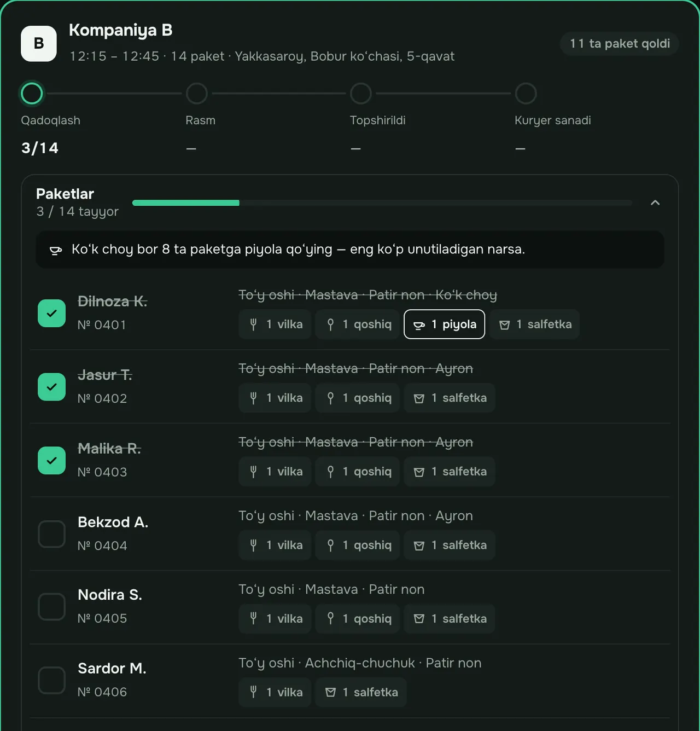This screenshot has width=700, height=731.
Task: Check the Nodira S. package box
Action: coord(51,607)
